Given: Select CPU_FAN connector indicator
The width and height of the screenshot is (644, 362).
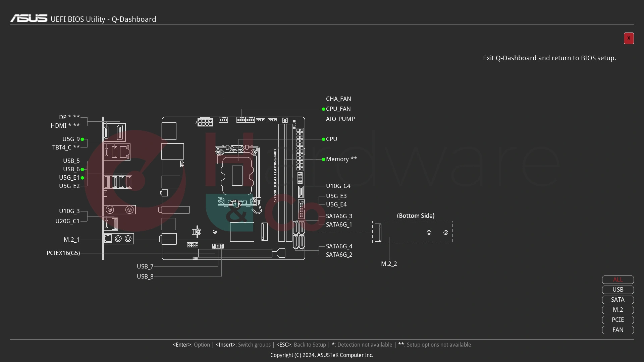Looking at the screenshot, I should tap(323, 109).
